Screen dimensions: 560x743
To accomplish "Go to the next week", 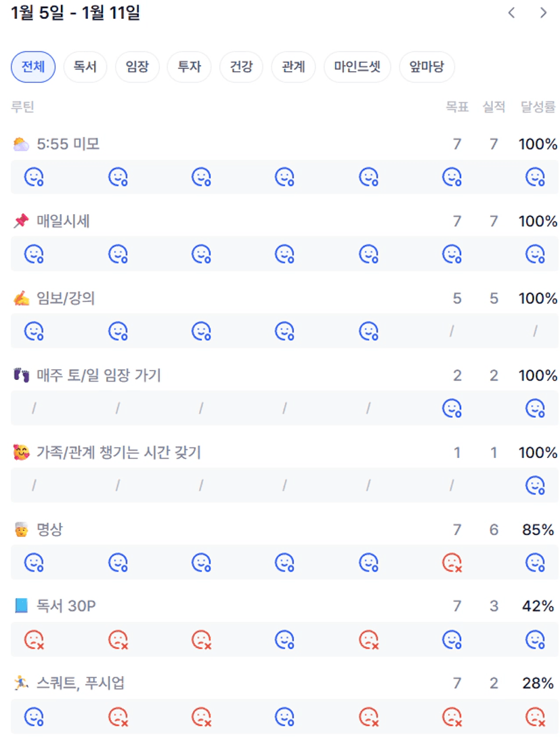I will [543, 13].
